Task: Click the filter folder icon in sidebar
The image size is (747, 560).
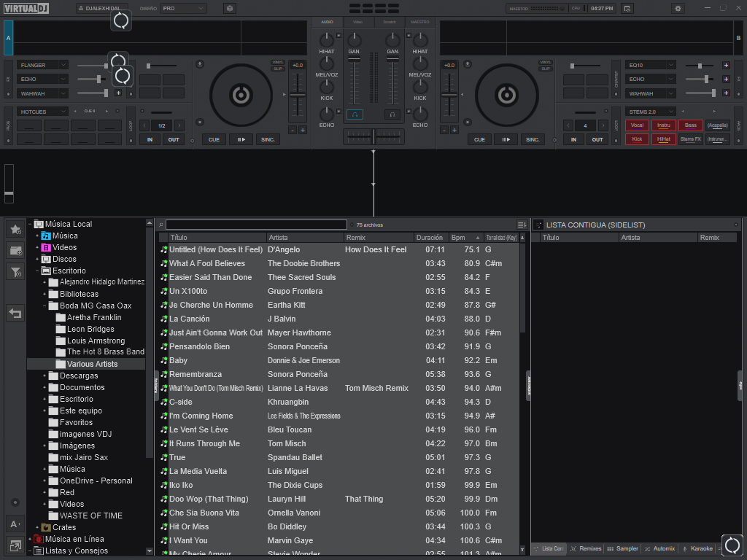Action: (x=15, y=272)
